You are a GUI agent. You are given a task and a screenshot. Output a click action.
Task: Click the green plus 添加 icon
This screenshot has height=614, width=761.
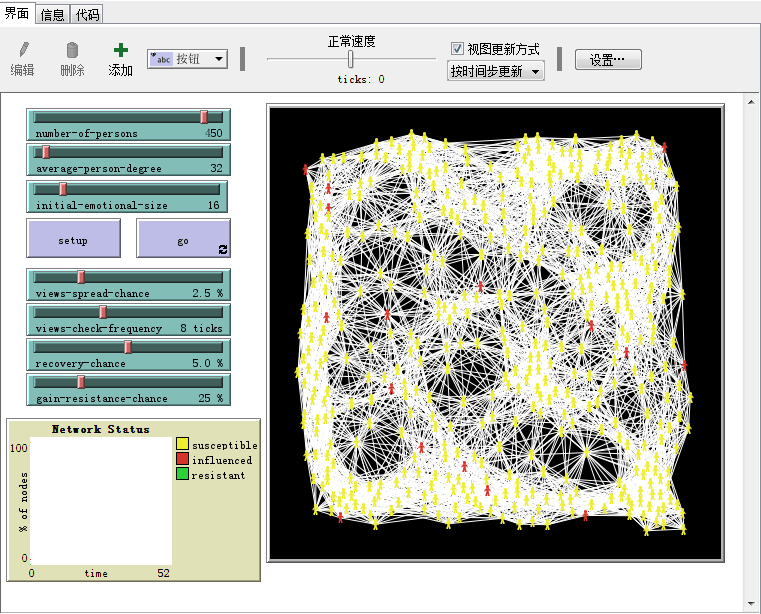[121, 50]
